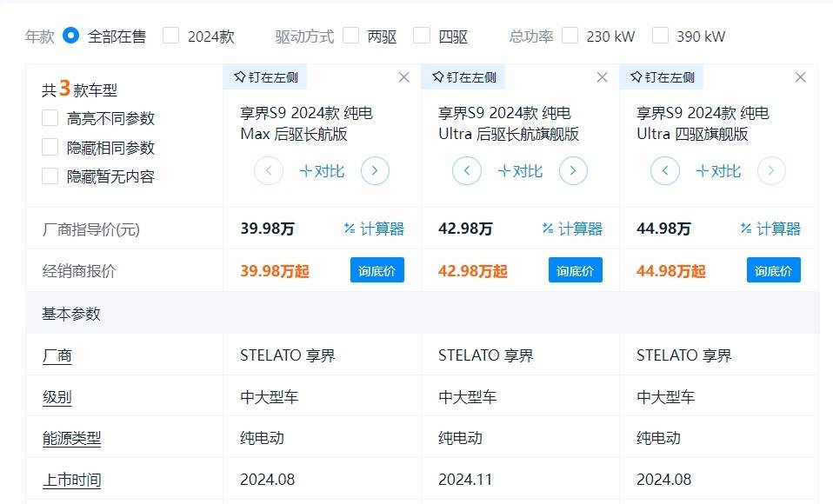Screen dimensions: 833x504
Task: Open the 级别 parameter link
Action: (x=57, y=397)
